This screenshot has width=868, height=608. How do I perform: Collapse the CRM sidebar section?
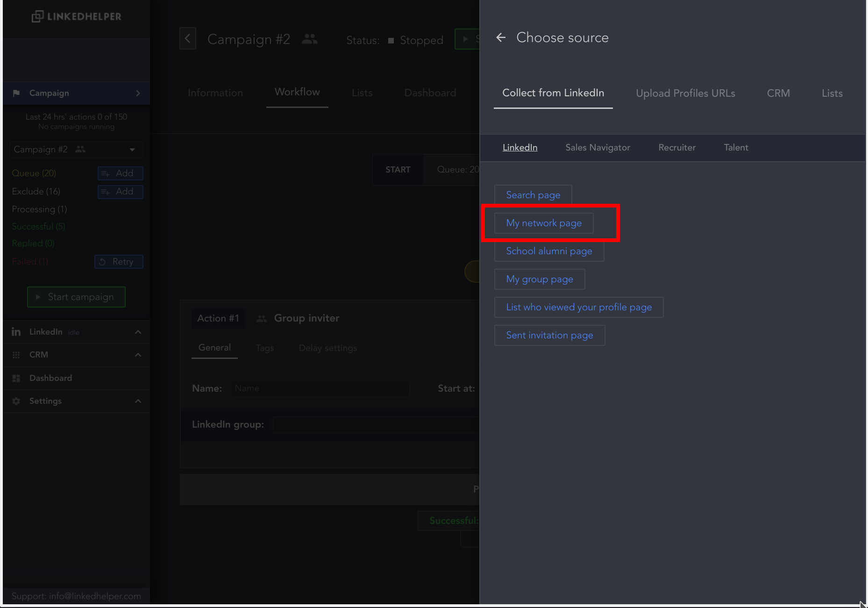tap(138, 355)
